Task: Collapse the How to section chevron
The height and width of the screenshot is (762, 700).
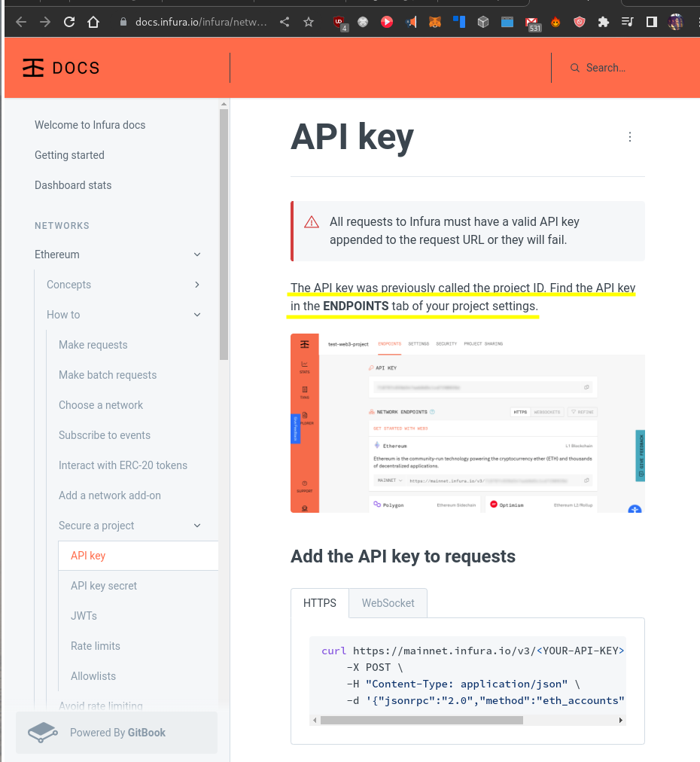Action: [x=197, y=315]
